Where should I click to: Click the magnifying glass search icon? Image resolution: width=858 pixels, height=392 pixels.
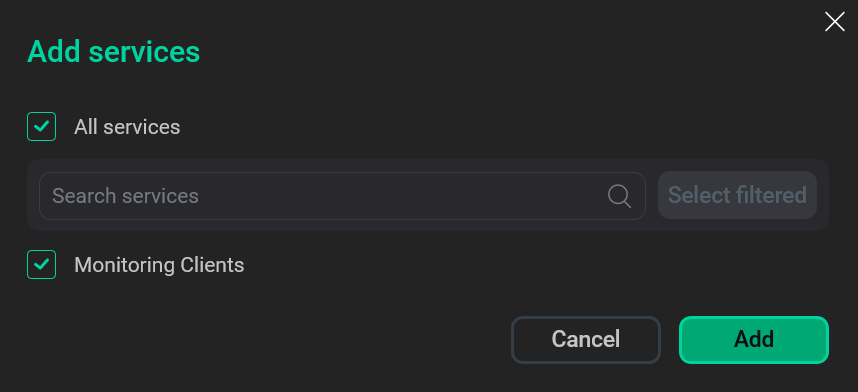(x=619, y=196)
